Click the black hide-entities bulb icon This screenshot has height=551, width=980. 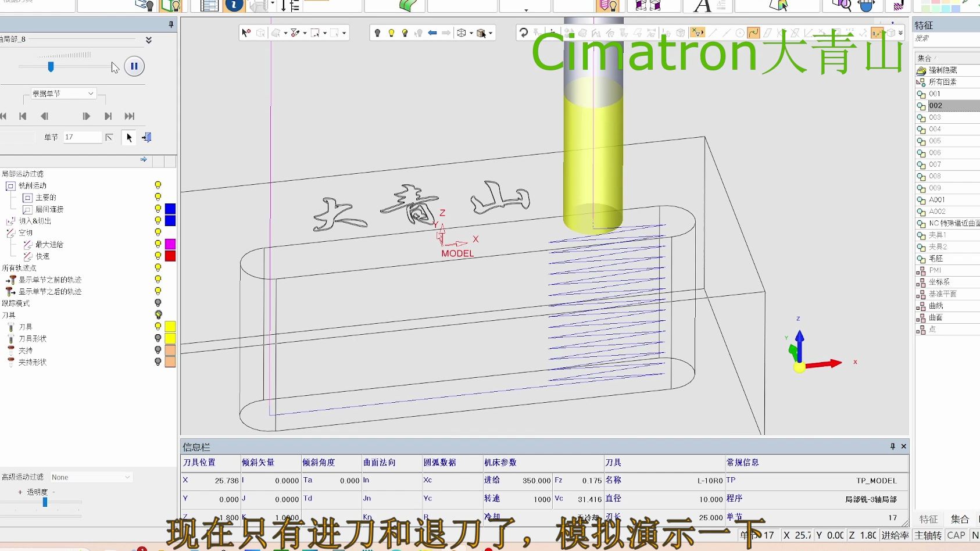pos(377,33)
